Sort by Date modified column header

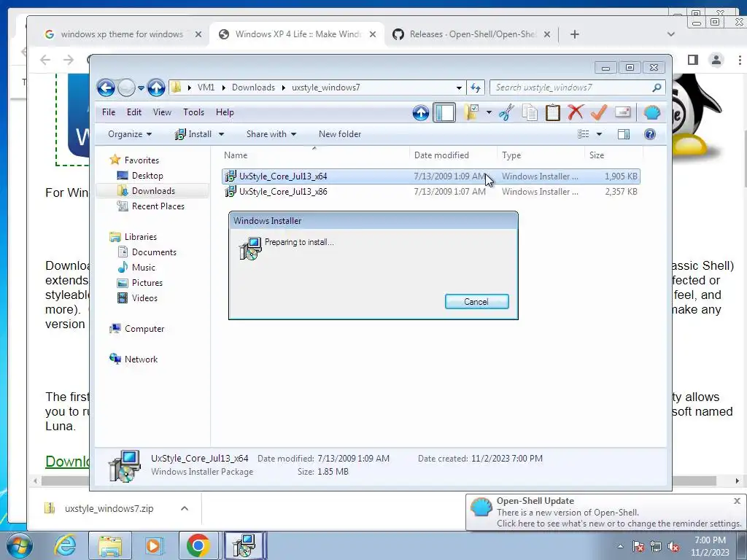tap(453, 155)
